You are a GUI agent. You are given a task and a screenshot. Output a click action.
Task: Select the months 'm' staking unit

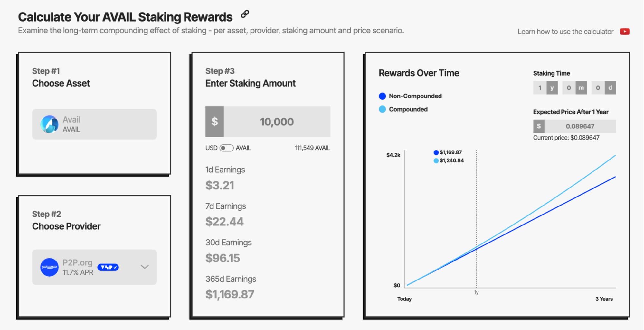coord(581,88)
